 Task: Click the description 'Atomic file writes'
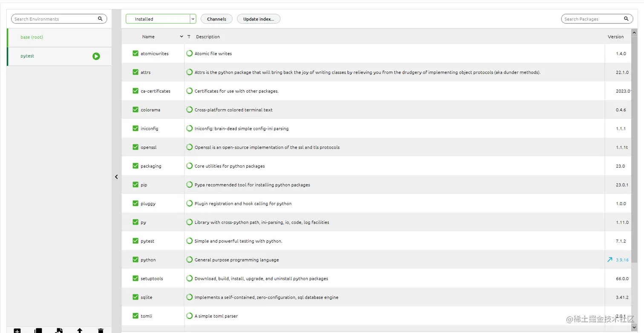pyautogui.click(x=213, y=53)
